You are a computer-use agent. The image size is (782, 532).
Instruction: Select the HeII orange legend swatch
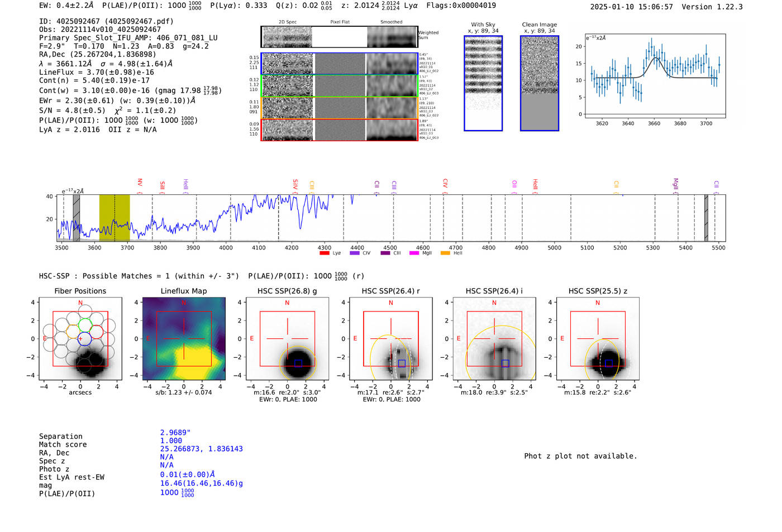click(x=445, y=253)
